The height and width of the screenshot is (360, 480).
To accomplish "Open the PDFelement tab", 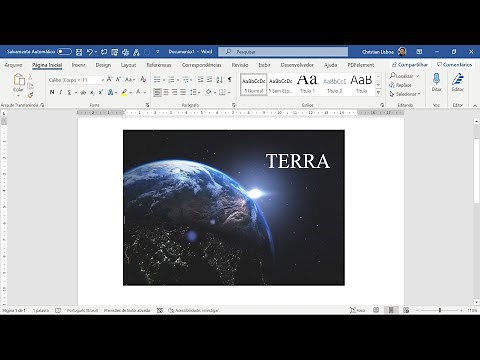I will (361, 65).
